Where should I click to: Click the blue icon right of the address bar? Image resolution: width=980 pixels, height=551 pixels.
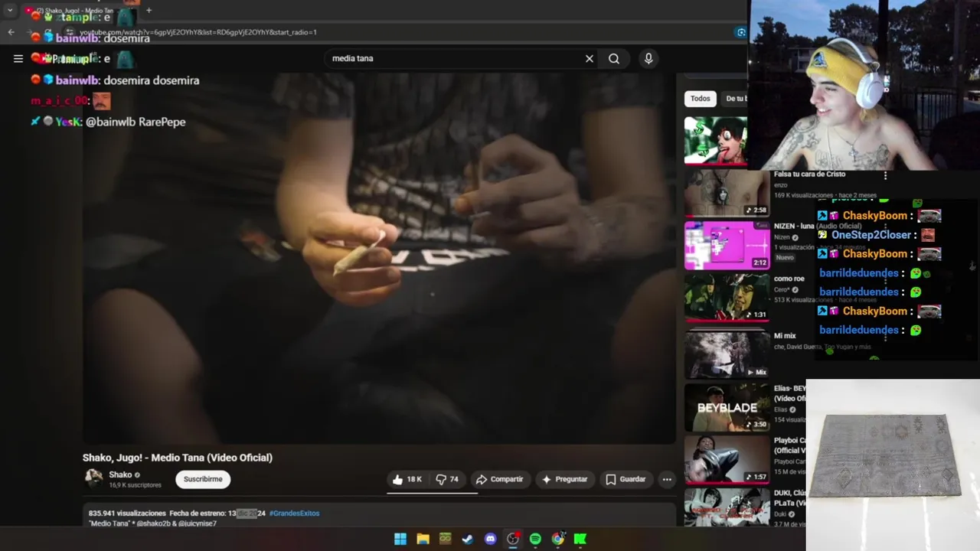(x=740, y=32)
